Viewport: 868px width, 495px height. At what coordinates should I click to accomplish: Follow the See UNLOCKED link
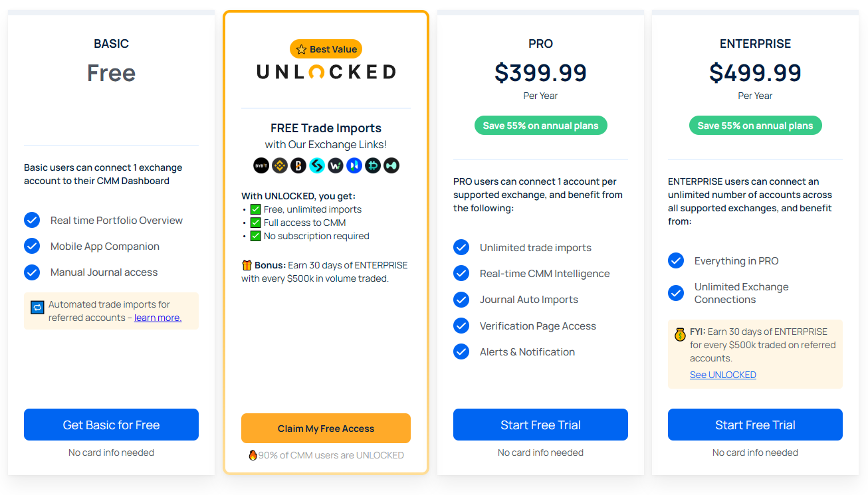click(722, 375)
